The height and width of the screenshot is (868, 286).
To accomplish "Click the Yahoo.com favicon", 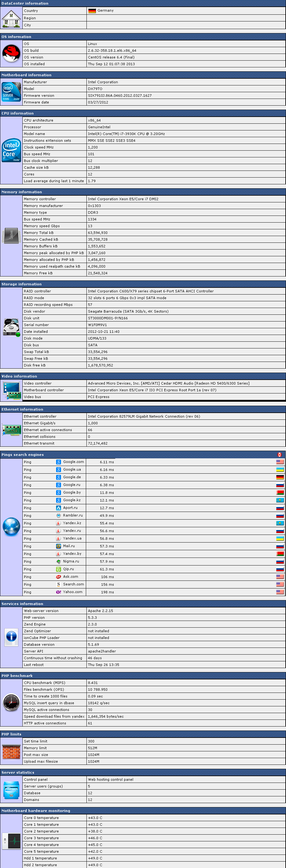I will click(x=58, y=592).
